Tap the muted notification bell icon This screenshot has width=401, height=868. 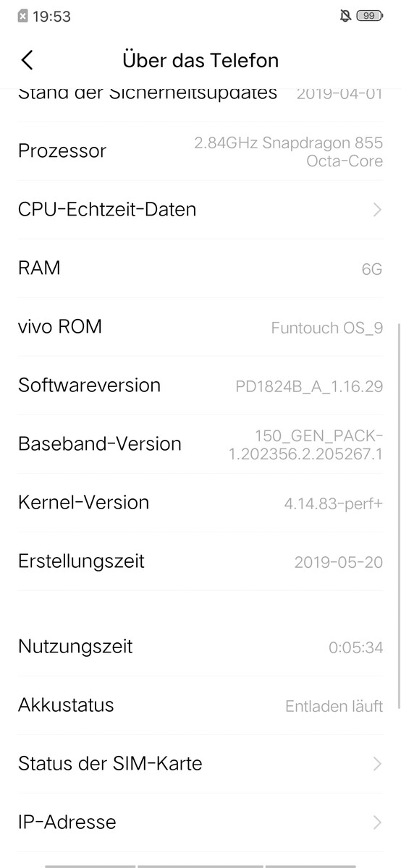pyautogui.click(x=345, y=16)
